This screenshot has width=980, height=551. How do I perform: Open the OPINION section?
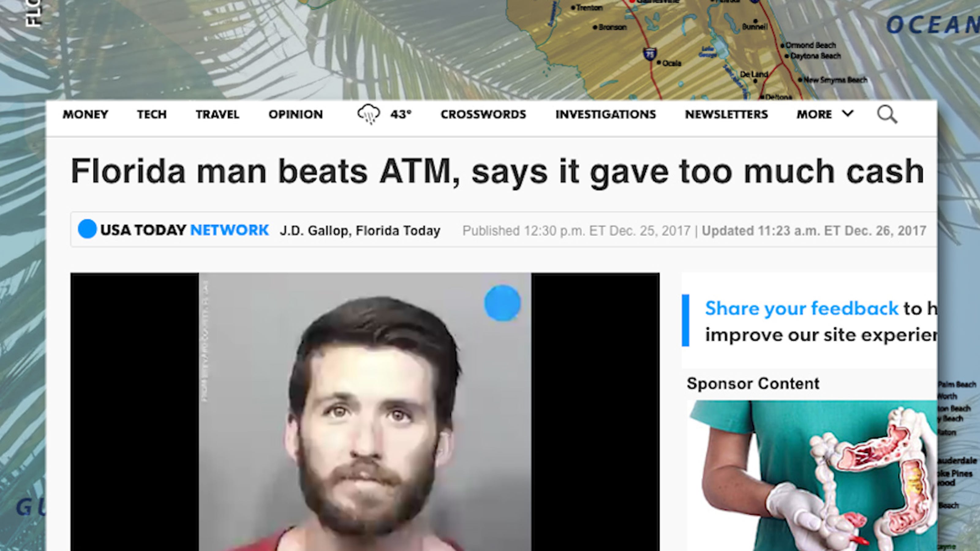click(296, 114)
